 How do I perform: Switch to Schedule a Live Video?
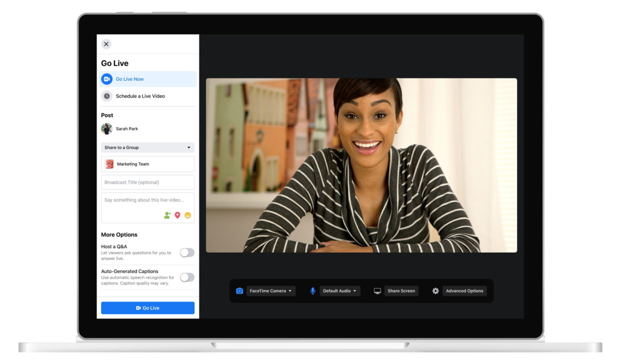140,96
